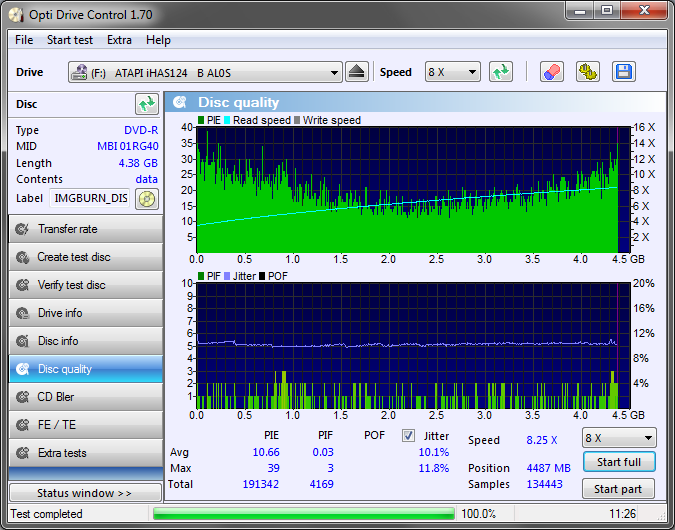The width and height of the screenshot is (675, 530).
Task: Expand the toolbar Speed 8 X dropdown
Action: [452, 72]
